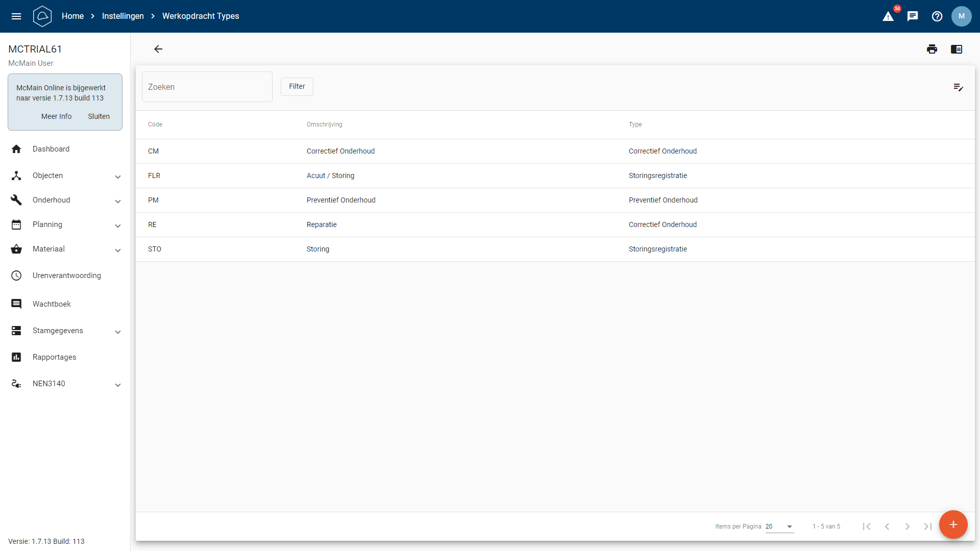Click the warning notifications icon
980x551 pixels.
pyautogui.click(x=888, y=16)
